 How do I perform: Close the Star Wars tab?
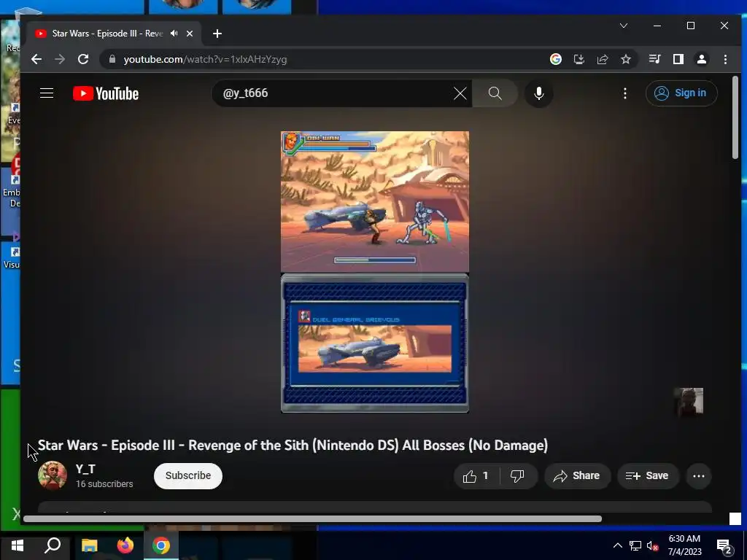190,34
